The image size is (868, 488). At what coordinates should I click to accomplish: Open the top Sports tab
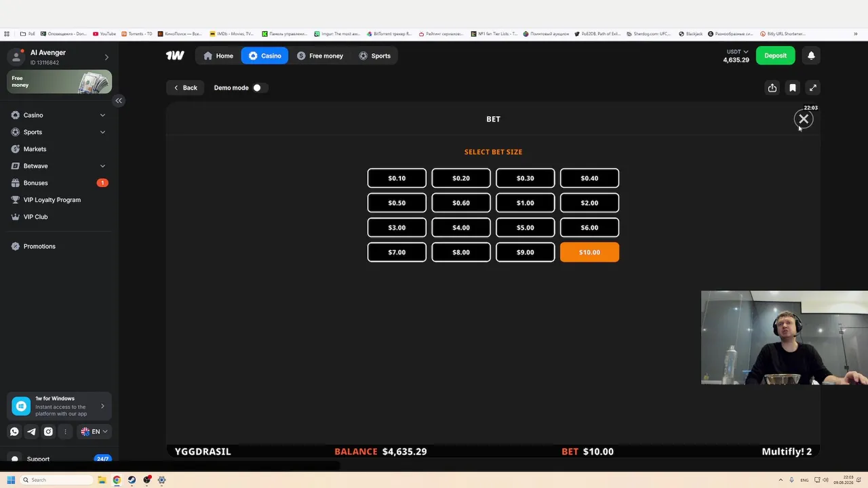point(374,56)
